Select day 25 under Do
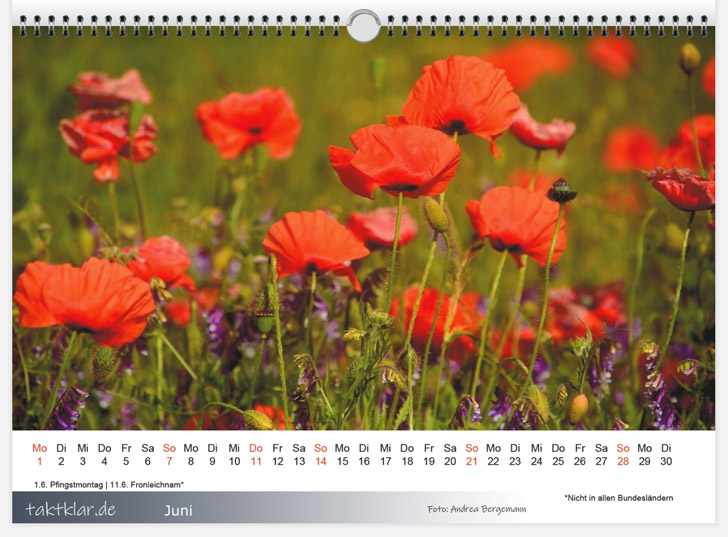 point(558,461)
